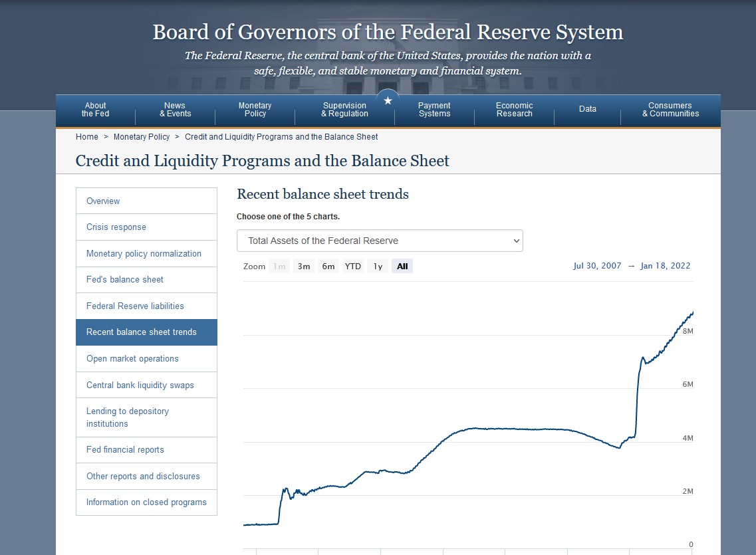756x555 pixels.
Task: Open the Crisis response sidebar page
Action: (x=146, y=227)
